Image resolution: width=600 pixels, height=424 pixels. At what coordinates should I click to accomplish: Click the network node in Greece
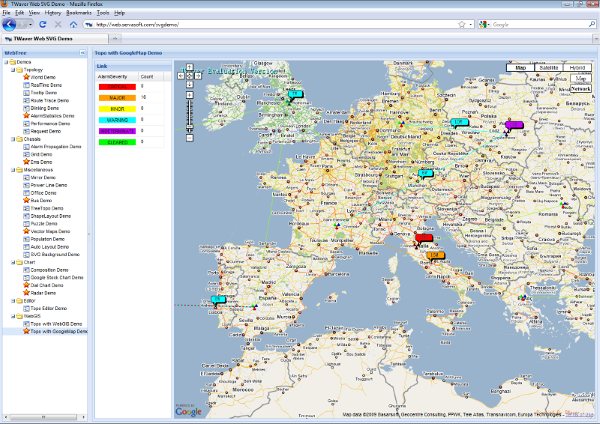point(522,297)
